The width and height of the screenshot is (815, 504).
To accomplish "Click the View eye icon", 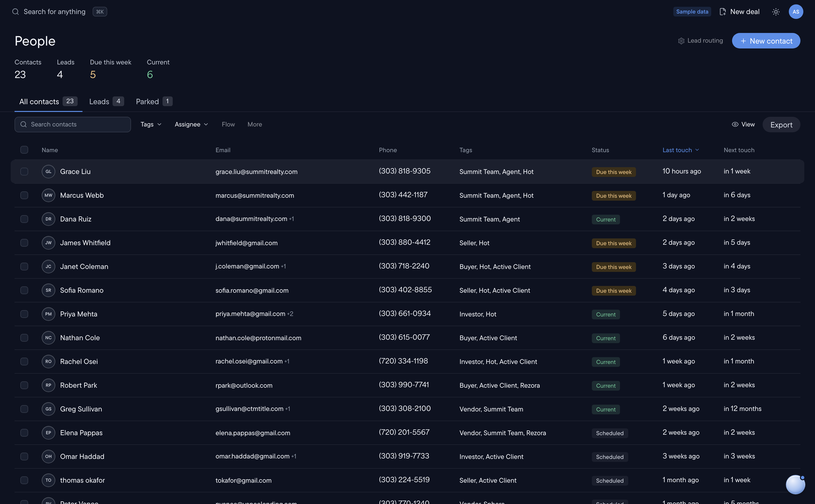I will tap(735, 124).
